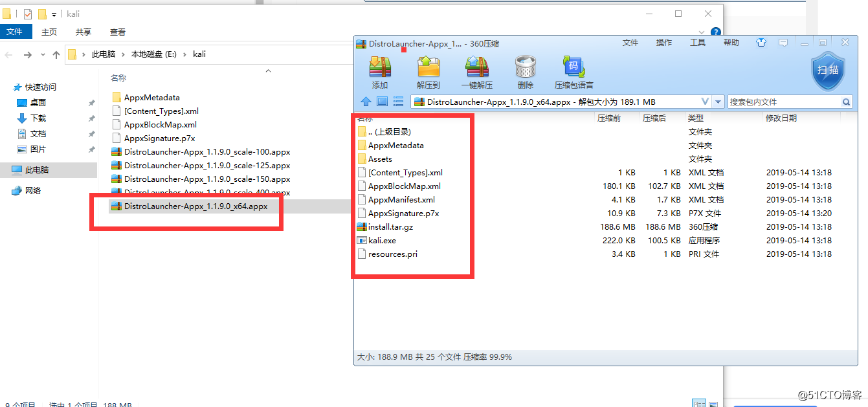Click the back arrow in File Explorer
The image size is (868, 407).
(x=10, y=55)
